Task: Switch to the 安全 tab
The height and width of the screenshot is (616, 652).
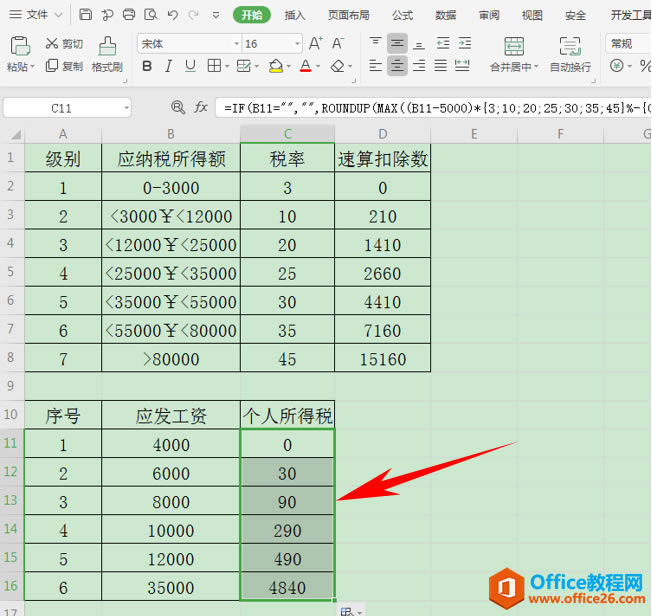Action: [x=575, y=15]
